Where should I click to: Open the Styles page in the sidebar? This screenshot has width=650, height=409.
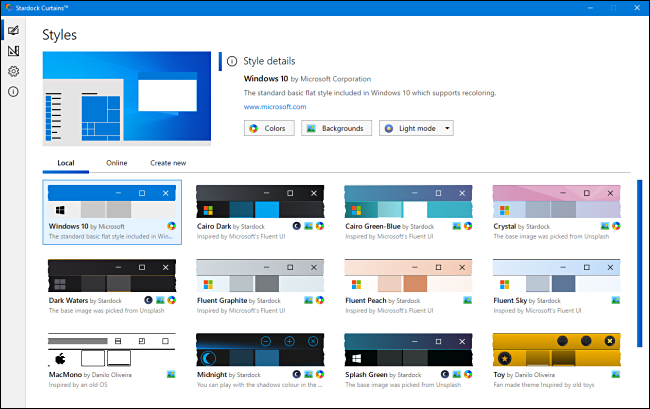tap(13, 32)
